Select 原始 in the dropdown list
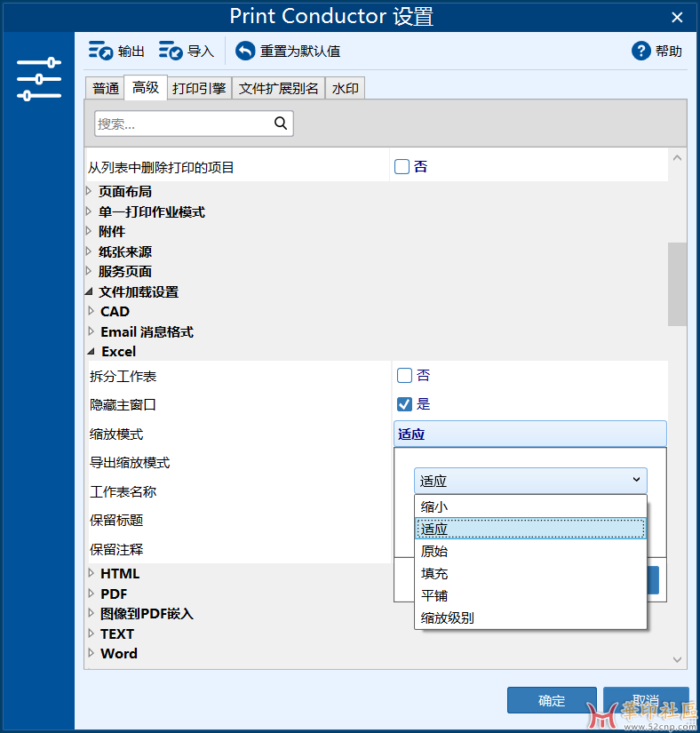 click(x=530, y=551)
